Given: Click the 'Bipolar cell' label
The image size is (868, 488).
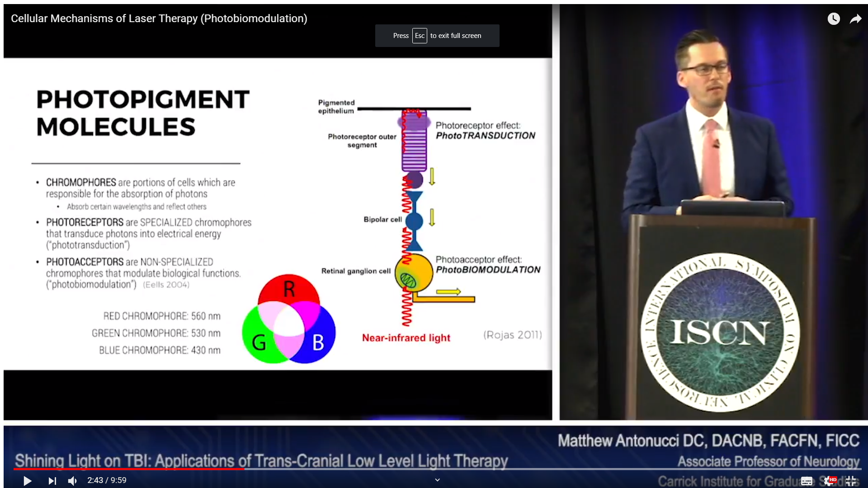Looking at the screenshot, I should [382, 219].
